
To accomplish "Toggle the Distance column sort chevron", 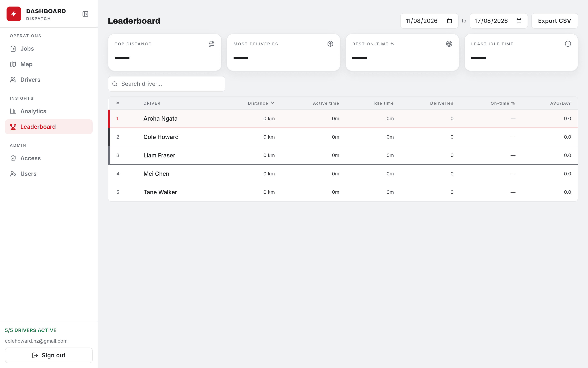I will 272,103.
